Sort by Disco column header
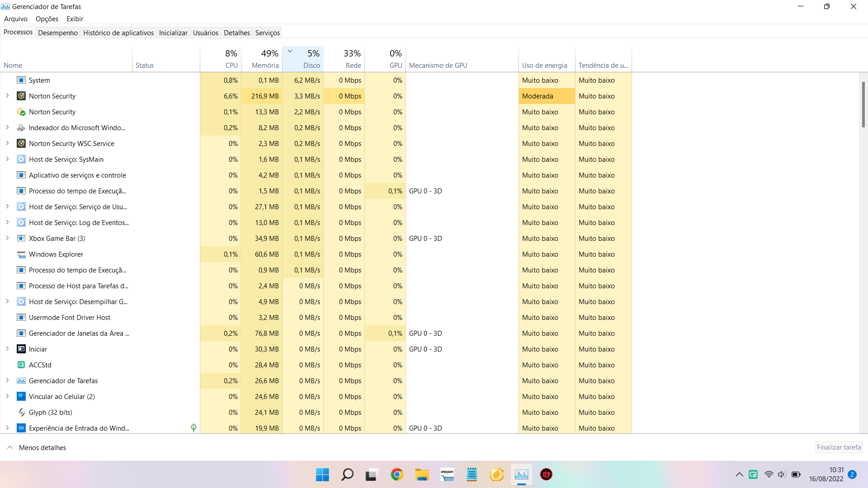868x488 pixels. (303, 59)
